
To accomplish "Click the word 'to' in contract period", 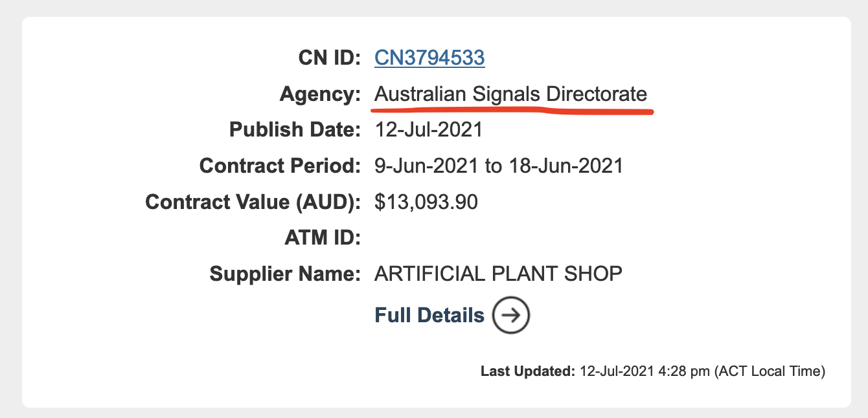I will click(494, 166).
